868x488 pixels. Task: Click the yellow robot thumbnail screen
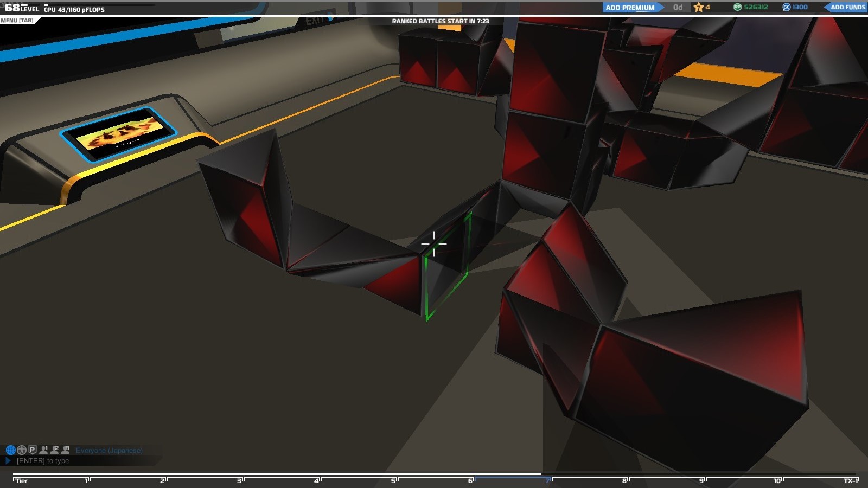pos(118,133)
